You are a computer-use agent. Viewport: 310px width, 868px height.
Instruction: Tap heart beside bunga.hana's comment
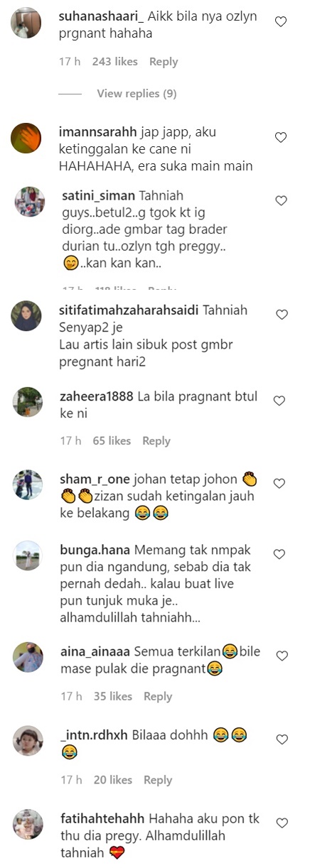click(279, 554)
